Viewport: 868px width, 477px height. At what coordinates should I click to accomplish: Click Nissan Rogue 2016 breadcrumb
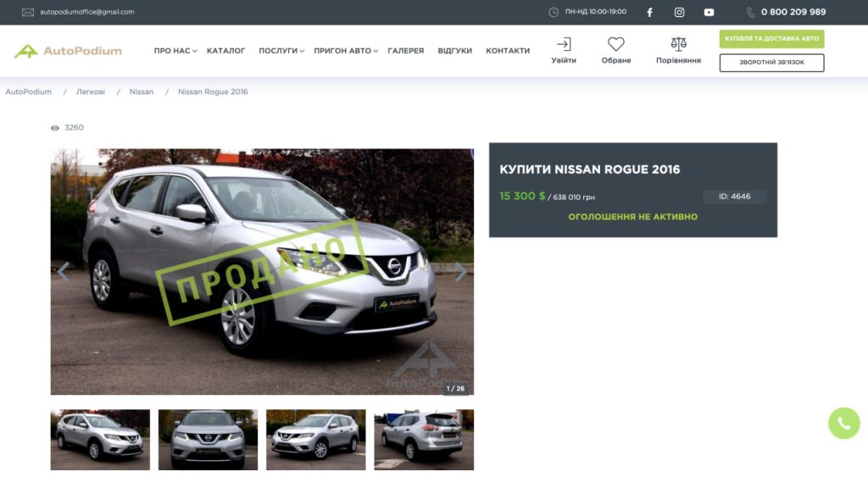pos(213,92)
